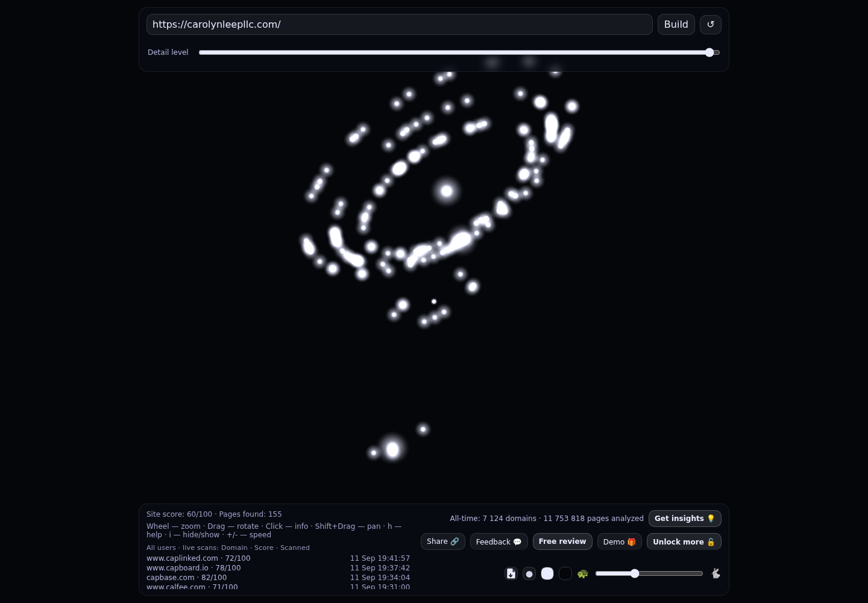Click the Detail level slider handle
Image resolution: width=868 pixels, height=603 pixels.
click(709, 52)
